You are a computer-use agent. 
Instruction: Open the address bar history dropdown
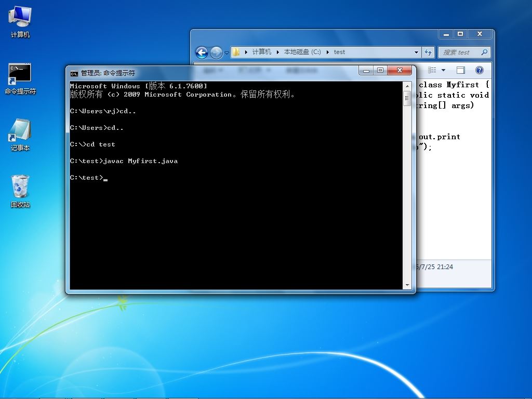click(416, 52)
